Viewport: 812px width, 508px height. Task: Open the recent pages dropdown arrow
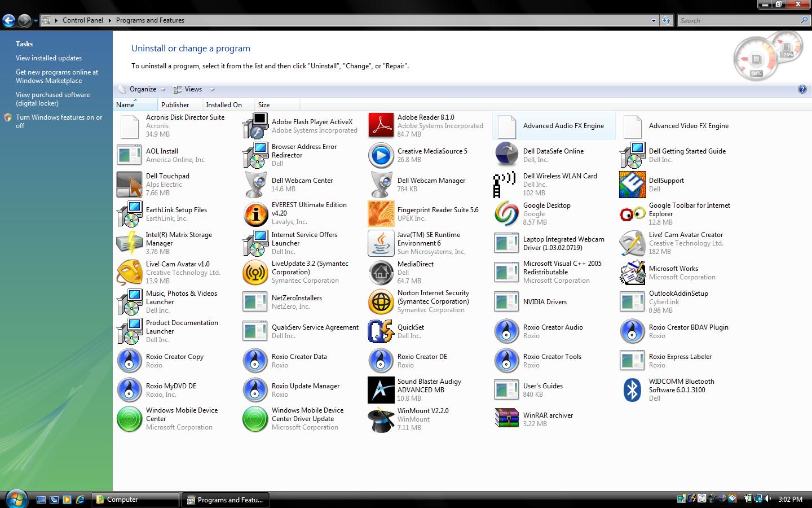click(36, 21)
